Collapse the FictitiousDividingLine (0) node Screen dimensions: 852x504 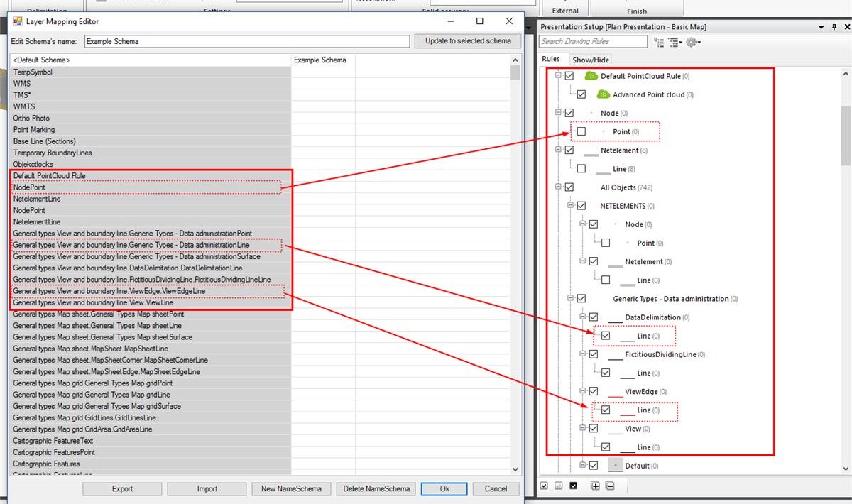tap(582, 354)
